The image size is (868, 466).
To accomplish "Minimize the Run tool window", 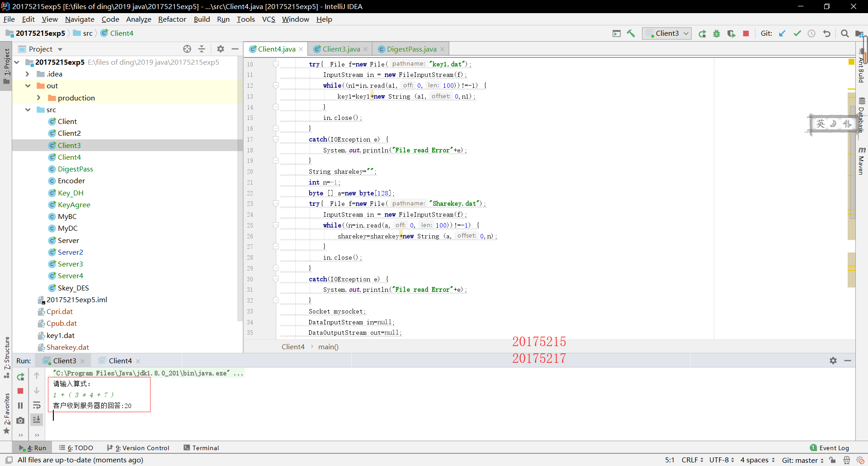I will (848, 361).
